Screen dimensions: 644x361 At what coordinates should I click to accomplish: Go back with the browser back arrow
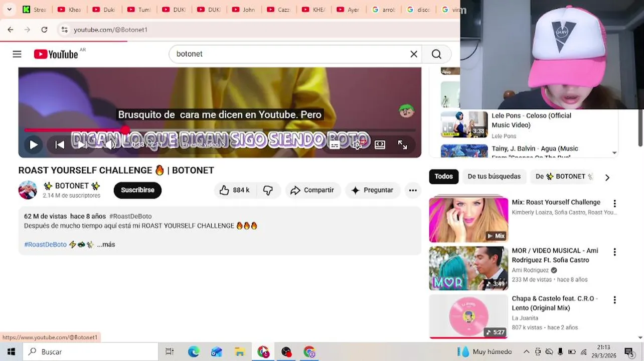click(11, 30)
